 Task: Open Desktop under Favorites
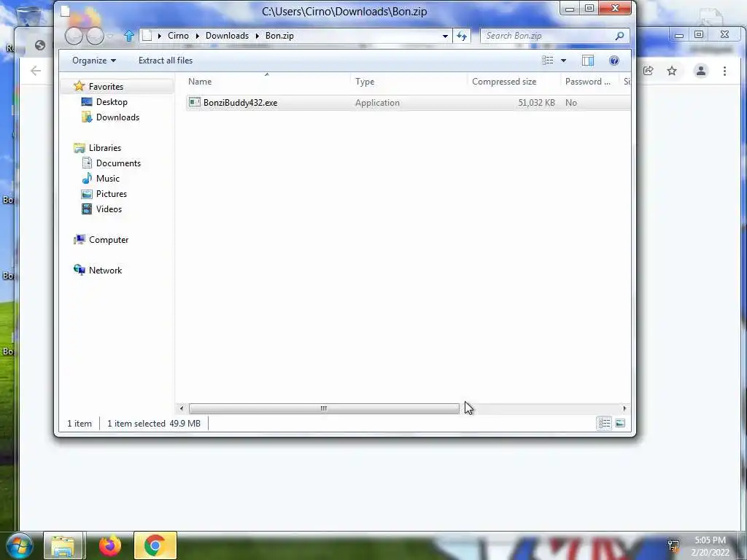[x=112, y=102]
